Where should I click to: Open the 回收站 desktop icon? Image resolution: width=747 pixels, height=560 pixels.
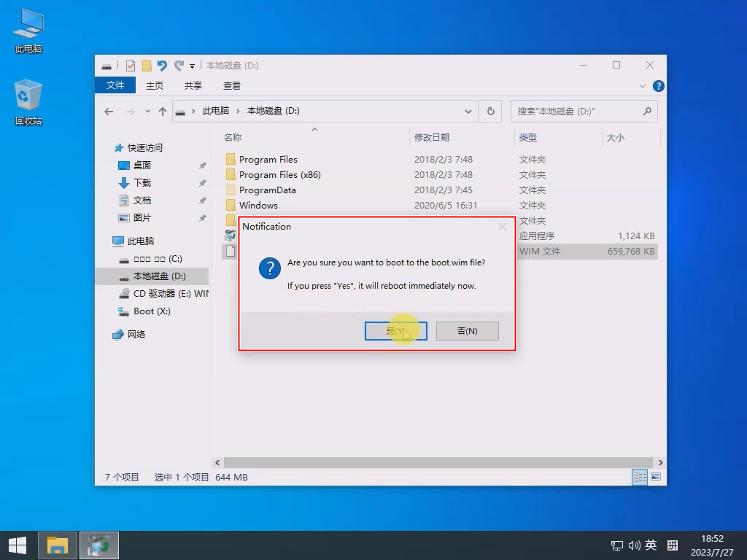(28, 102)
